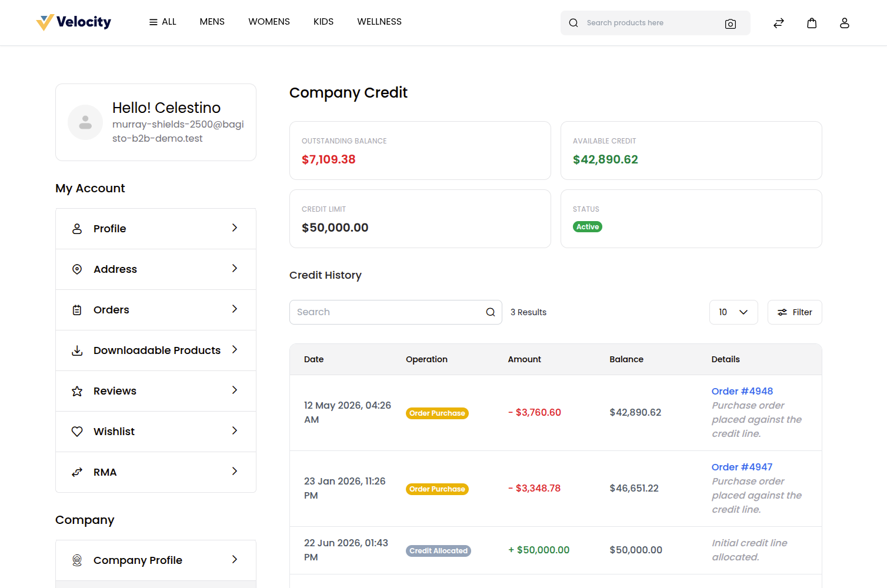The width and height of the screenshot is (887, 588).
Task: Click the filter sliders icon
Action: tap(782, 312)
